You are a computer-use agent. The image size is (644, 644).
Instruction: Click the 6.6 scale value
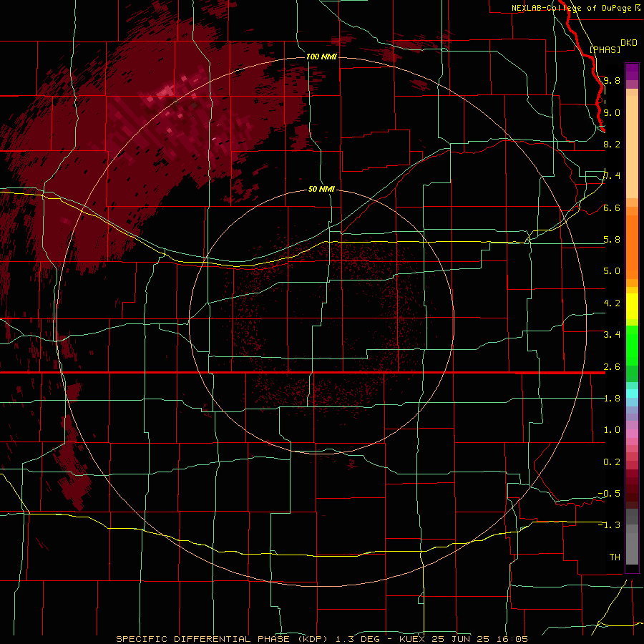(612, 208)
